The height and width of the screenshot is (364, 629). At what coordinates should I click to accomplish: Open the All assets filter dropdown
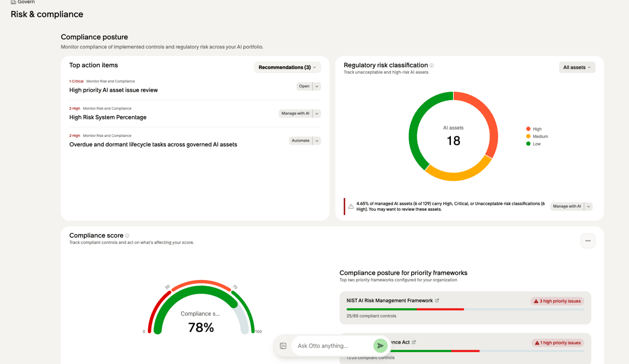point(577,68)
